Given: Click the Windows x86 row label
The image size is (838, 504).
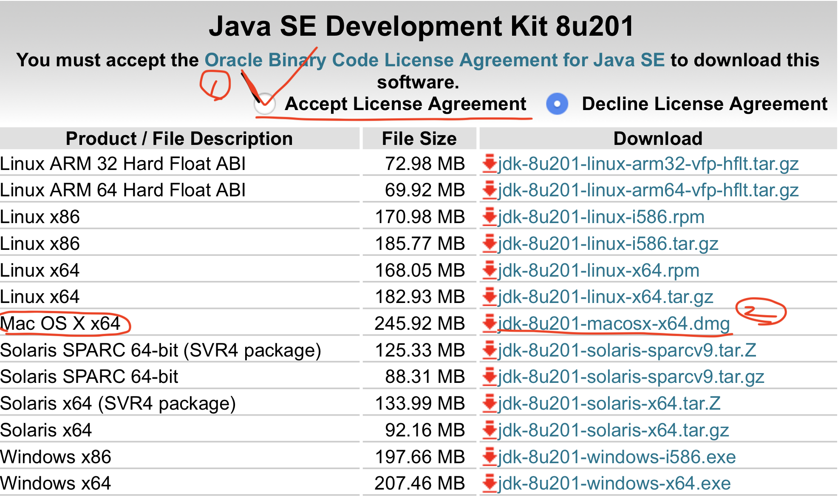Looking at the screenshot, I should [56, 457].
